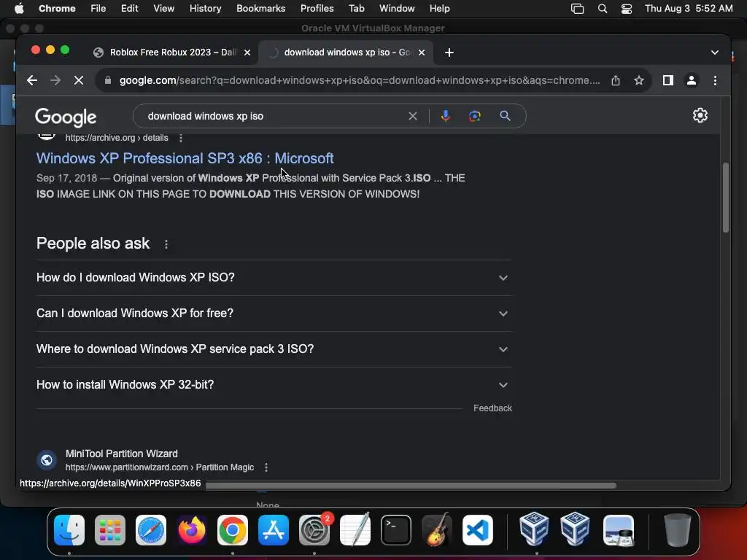Image resolution: width=747 pixels, height=560 pixels.
Task: Open Launchpad from the Dock
Action: pos(110,530)
